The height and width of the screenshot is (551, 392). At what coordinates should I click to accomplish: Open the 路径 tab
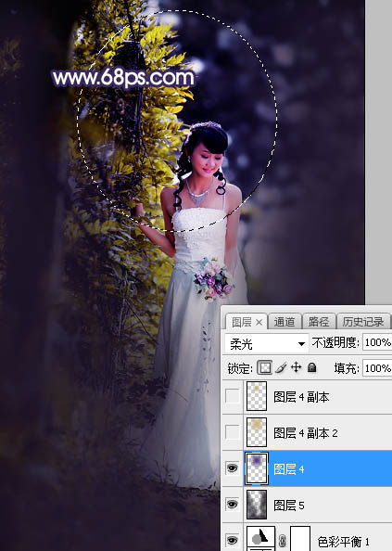(319, 321)
